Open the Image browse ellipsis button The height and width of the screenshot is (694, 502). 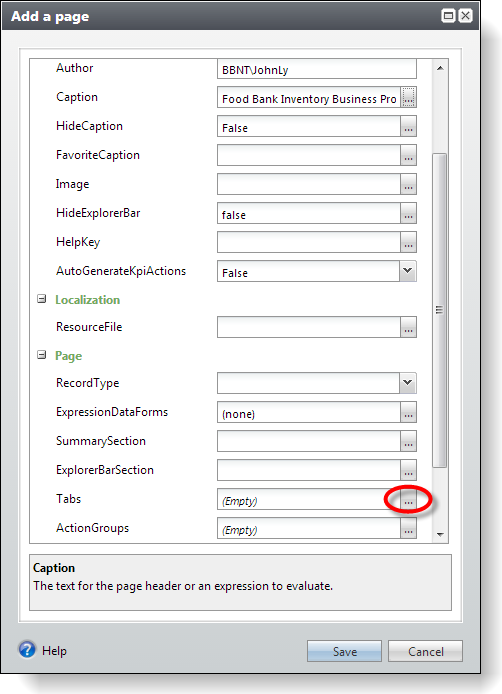(408, 185)
